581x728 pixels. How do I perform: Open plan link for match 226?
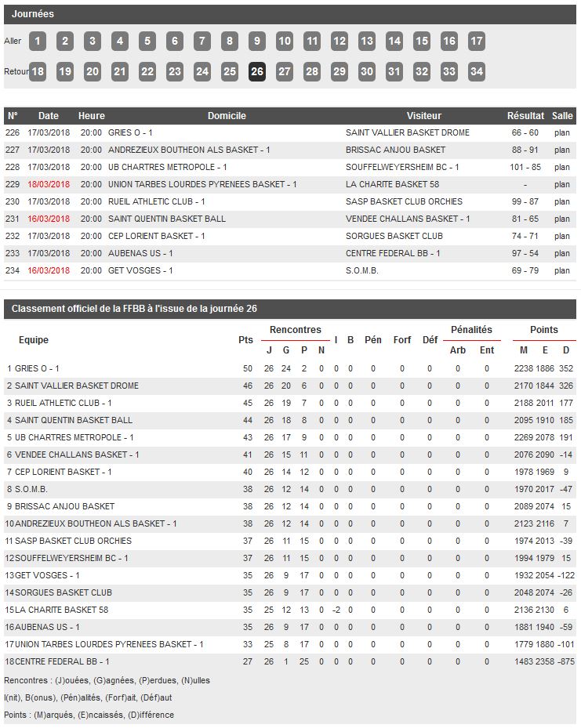[562, 133]
